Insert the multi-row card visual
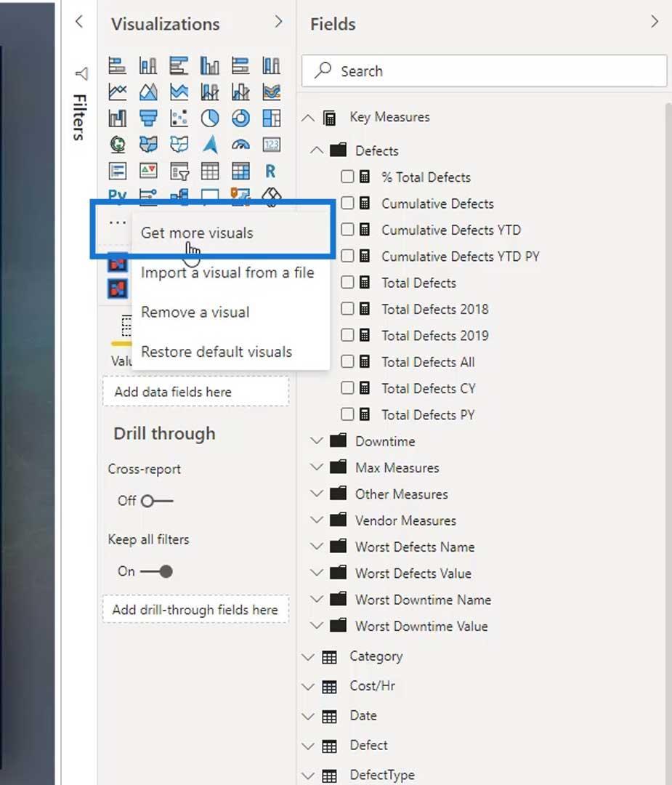672x785 pixels. pos(117,172)
